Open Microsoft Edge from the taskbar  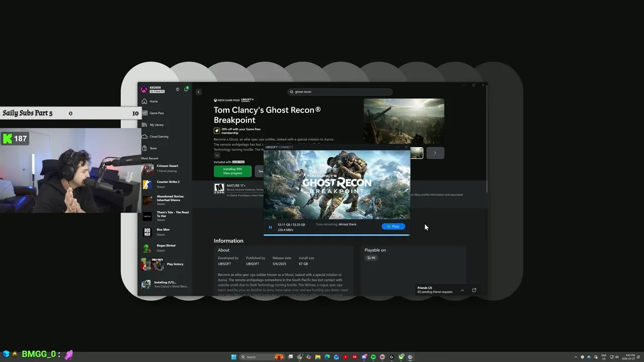(327, 357)
